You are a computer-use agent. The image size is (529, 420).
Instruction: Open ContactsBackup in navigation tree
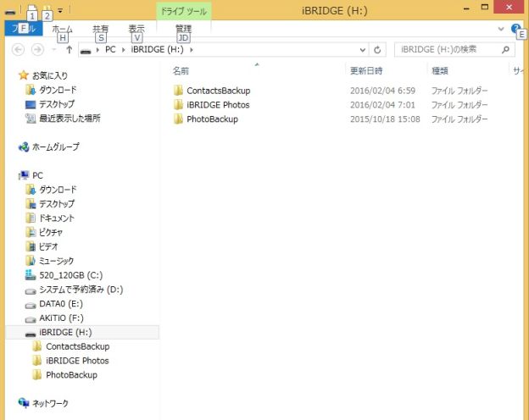tap(78, 346)
